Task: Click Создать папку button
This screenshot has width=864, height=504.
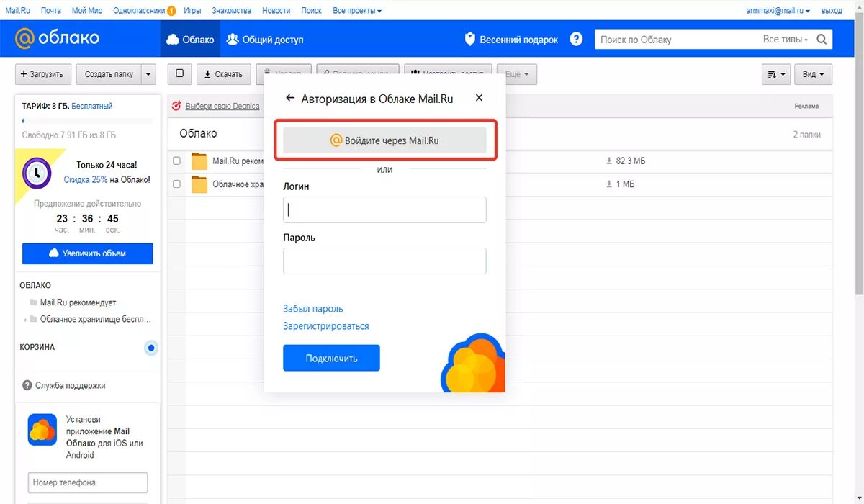Action: (109, 74)
